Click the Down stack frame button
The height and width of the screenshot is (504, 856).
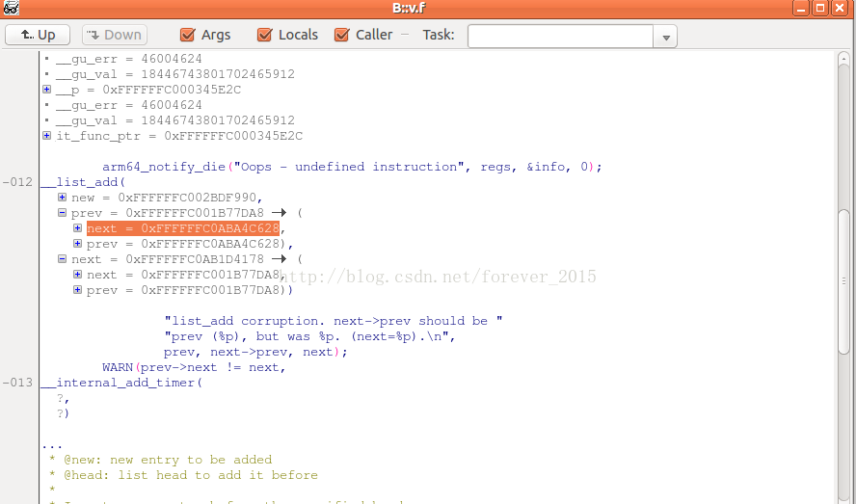(x=115, y=35)
